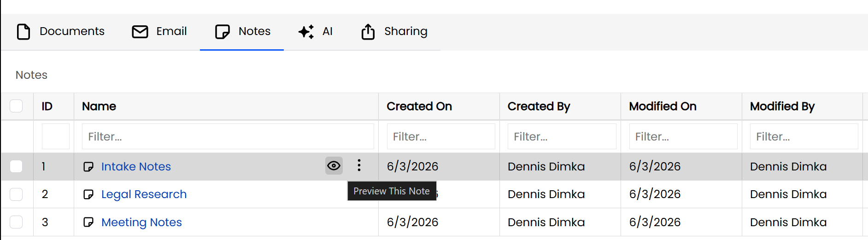Viewport: 868px width, 240px height.
Task: Click the note icon beside Meeting Notes
Action: tap(88, 222)
